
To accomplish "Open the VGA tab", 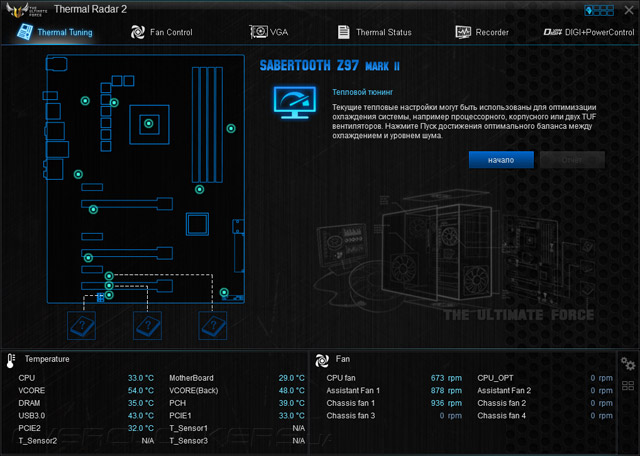I will [x=269, y=32].
